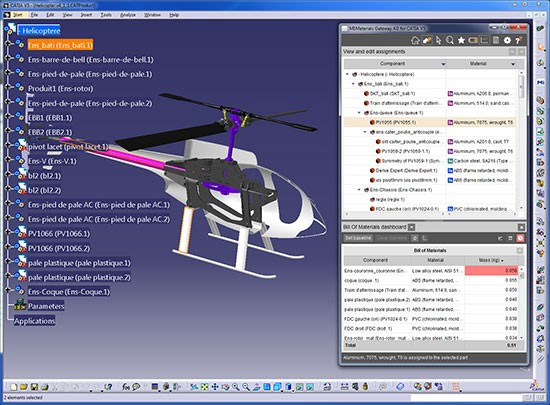Open the Insert menu
The image size is (550, 405).
click(x=86, y=15)
